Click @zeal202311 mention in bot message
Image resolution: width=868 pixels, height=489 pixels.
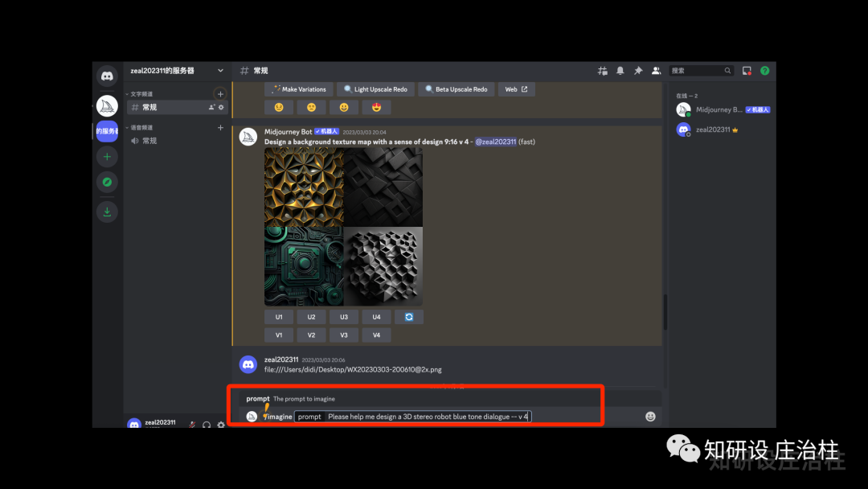pos(495,142)
